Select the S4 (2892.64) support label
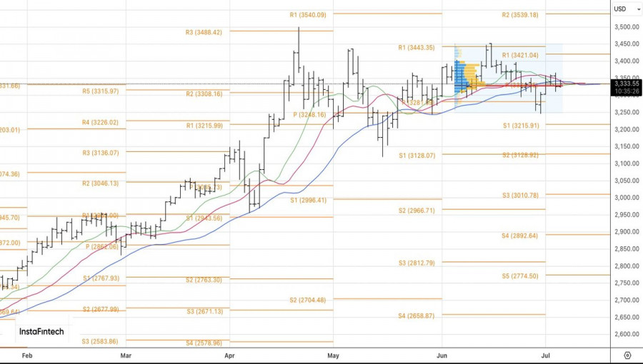The width and height of the screenshot is (643, 364). (x=519, y=236)
